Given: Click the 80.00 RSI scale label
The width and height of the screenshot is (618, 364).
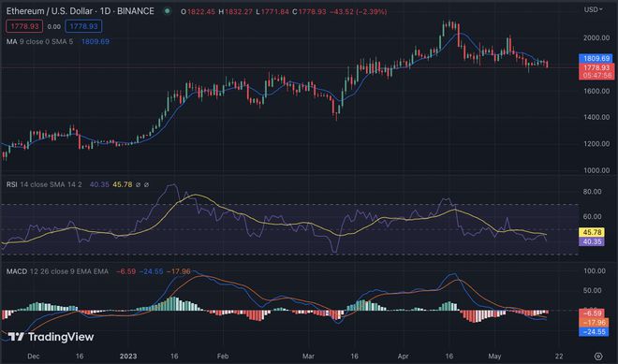Looking at the screenshot, I should (x=592, y=192).
